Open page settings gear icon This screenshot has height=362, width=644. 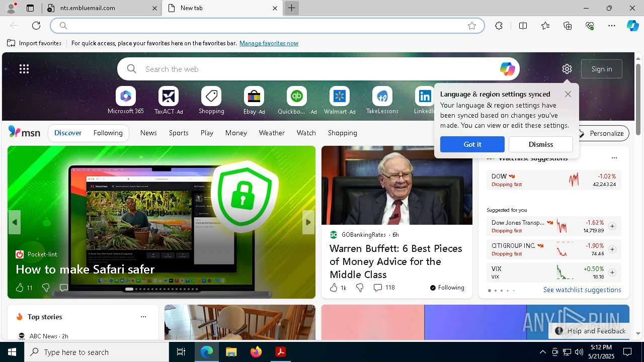567,69
